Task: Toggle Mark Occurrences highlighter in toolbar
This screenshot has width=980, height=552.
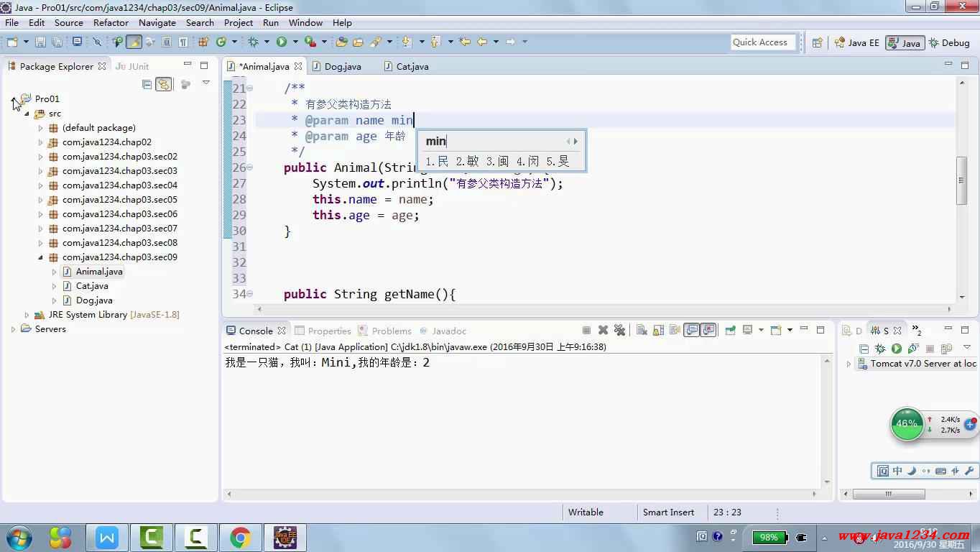Action: coord(134,42)
